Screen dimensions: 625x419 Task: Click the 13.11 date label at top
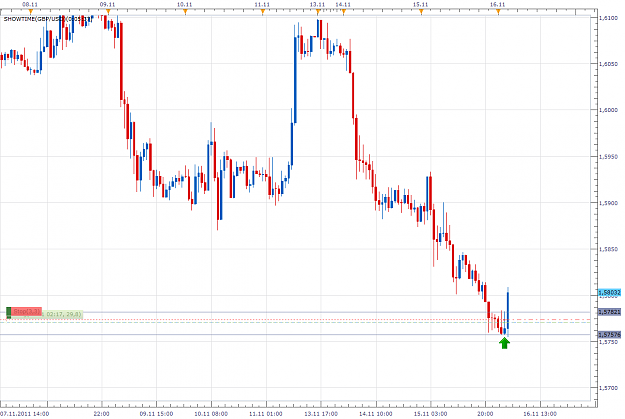point(317,4)
